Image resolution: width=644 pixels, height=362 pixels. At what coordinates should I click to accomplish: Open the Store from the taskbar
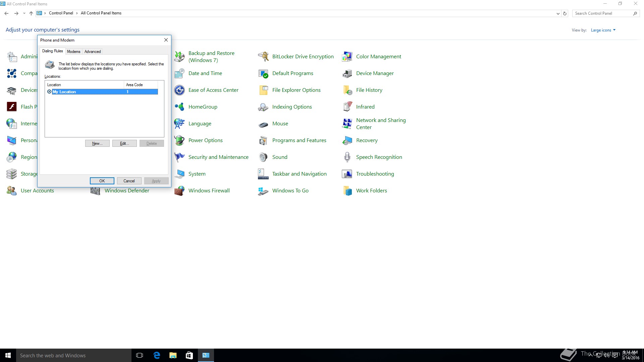189,355
